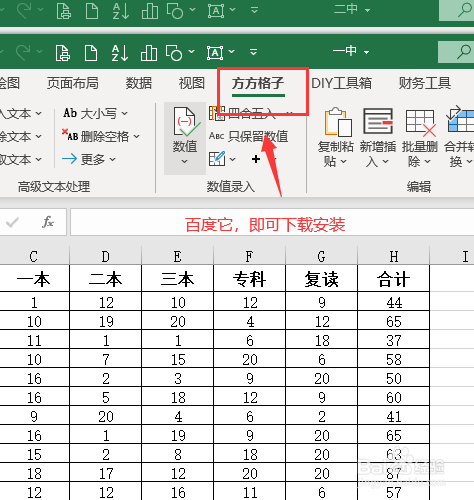Click the search magnifier in back window
474x500 pixels.
click(464, 10)
